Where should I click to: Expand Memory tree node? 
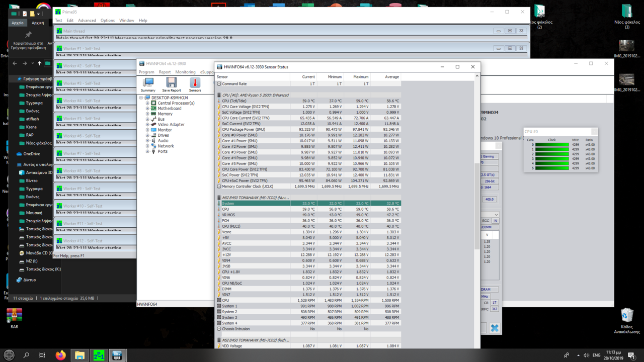click(x=147, y=114)
